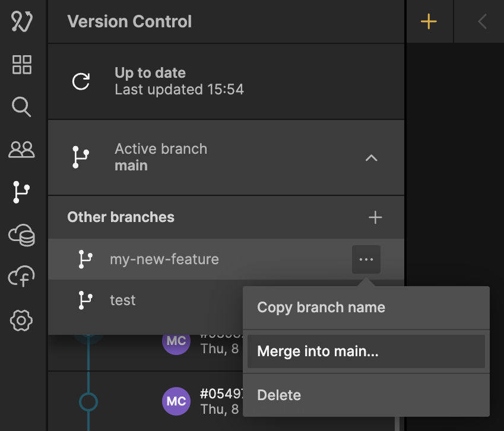This screenshot has width=504, height=431.
Task: Choose Copy branch name from menu
Action: click(x=321, y=308)
